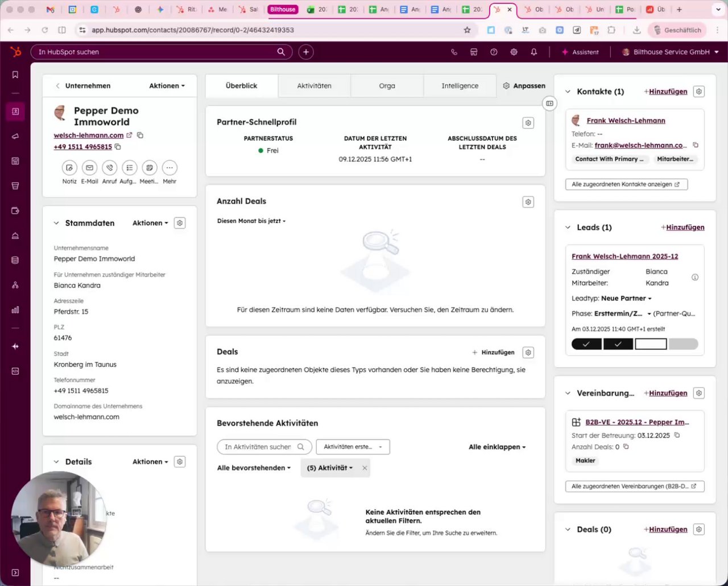Copy the welsch-lehmann.com domain to clipboard
The width and height of the screenshot is (728, 586).
pyautogui.click(x=140, y=135)
